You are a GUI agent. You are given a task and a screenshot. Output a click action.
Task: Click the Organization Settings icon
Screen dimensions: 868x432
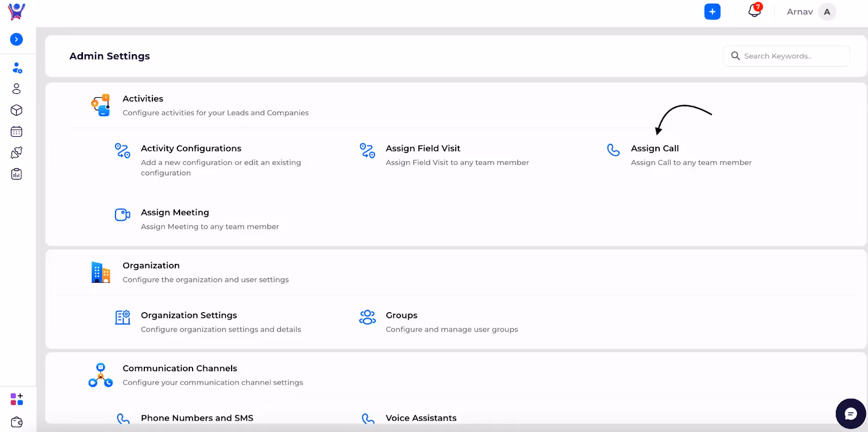coord(123,317)
